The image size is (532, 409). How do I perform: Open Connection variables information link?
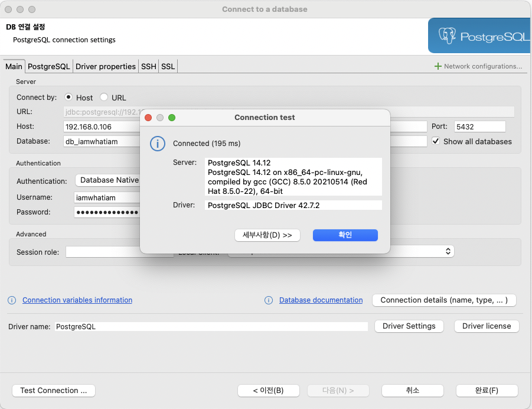77,300
